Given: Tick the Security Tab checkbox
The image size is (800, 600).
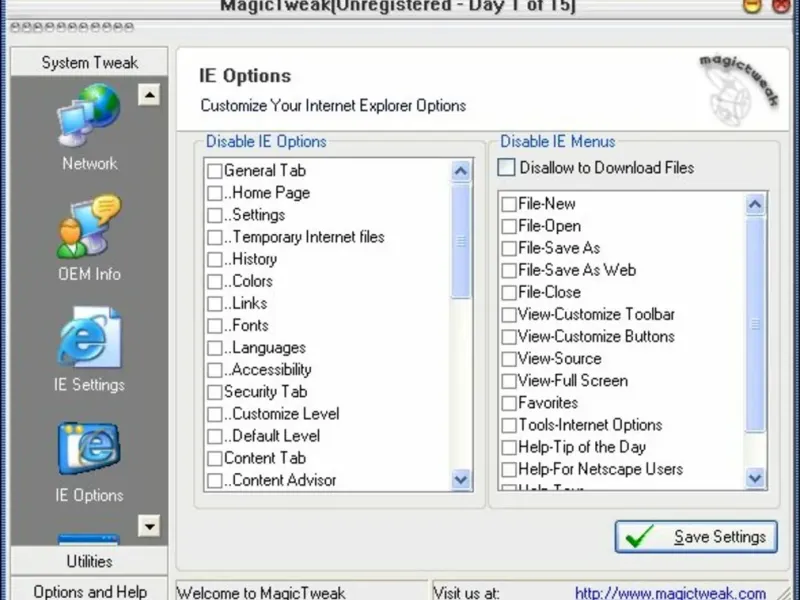Looking at the screenshot, I should tap(215, 392).
